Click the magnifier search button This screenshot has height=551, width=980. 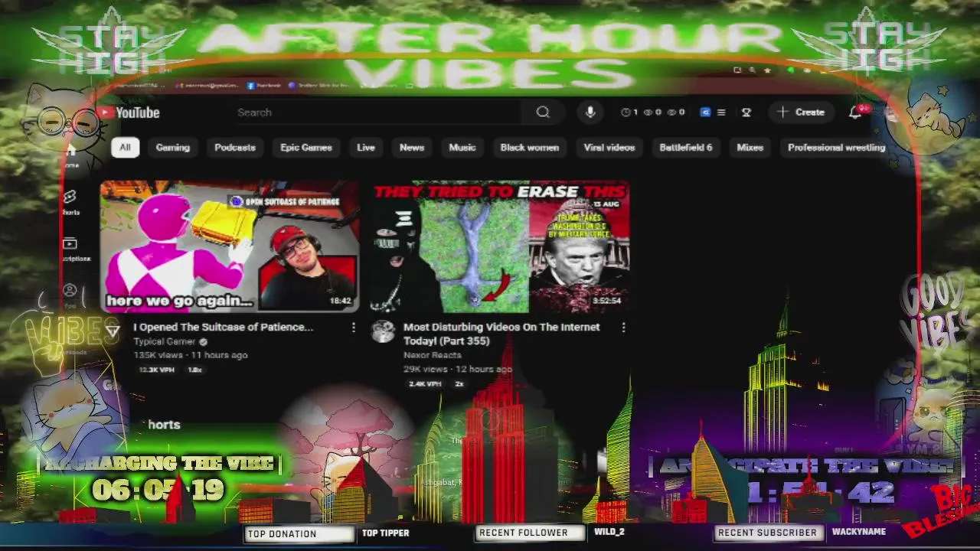pos(543,112)
